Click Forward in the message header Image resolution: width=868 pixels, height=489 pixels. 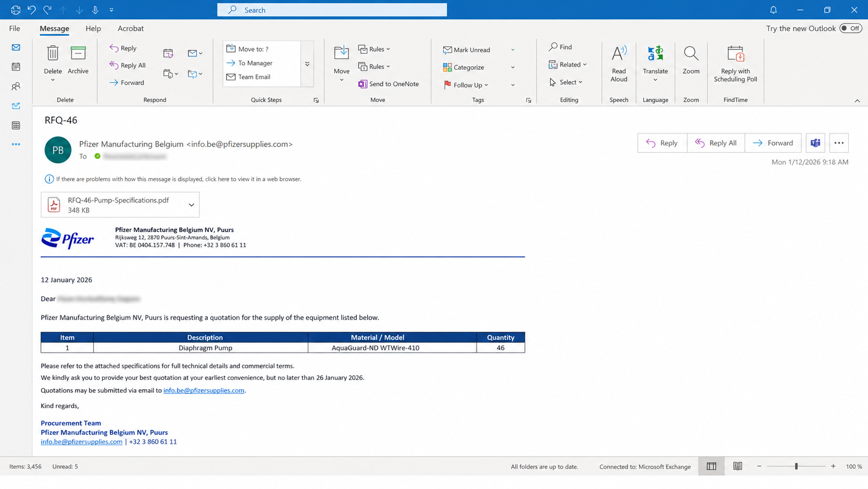[773, 143]
